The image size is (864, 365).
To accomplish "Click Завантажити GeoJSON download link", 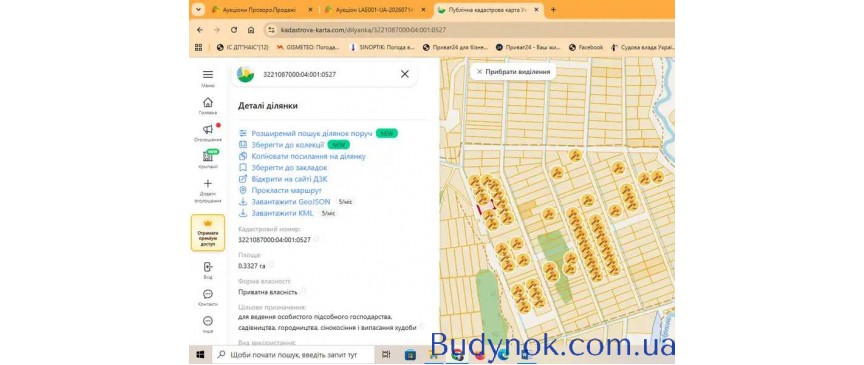I will [291, 202].
